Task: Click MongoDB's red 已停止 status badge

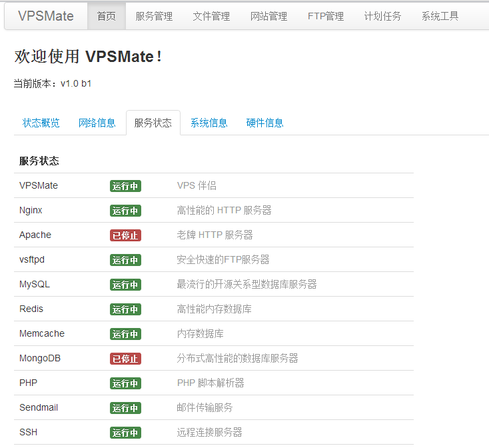Action: tap(125, 359)
